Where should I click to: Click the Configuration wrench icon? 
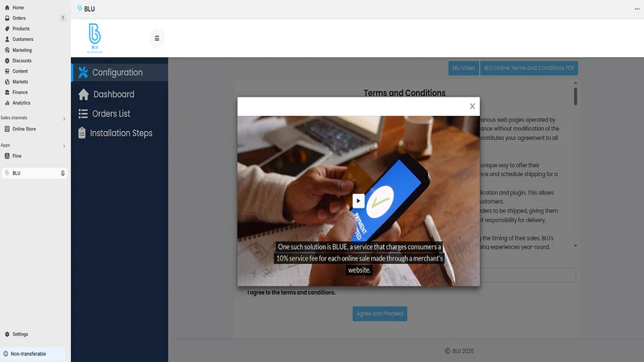pyautogui.click(x=83, y=72)
